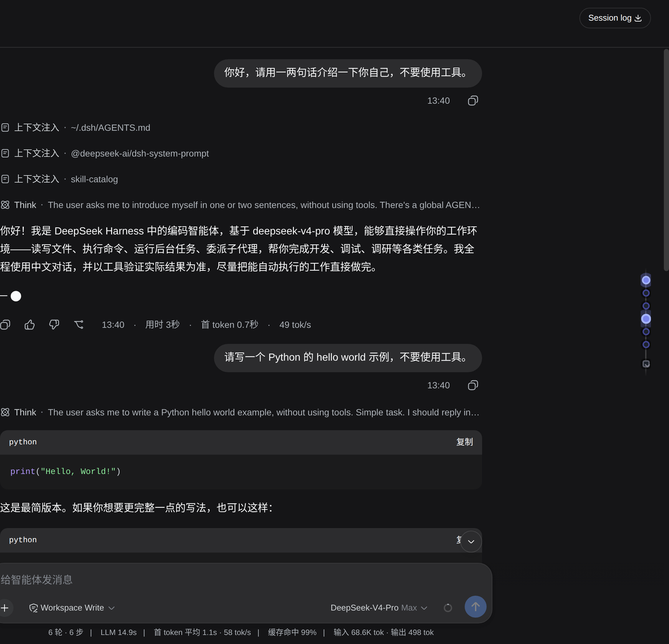The image size is (669, 644).
Task: Click the vertical scrollbar thumb
Action: 666,160
